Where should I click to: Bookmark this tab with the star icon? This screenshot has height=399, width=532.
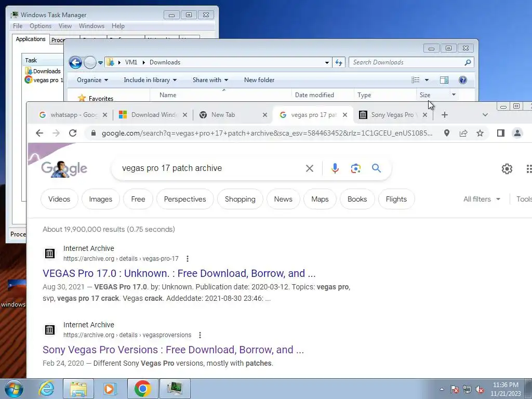point(480,133)
